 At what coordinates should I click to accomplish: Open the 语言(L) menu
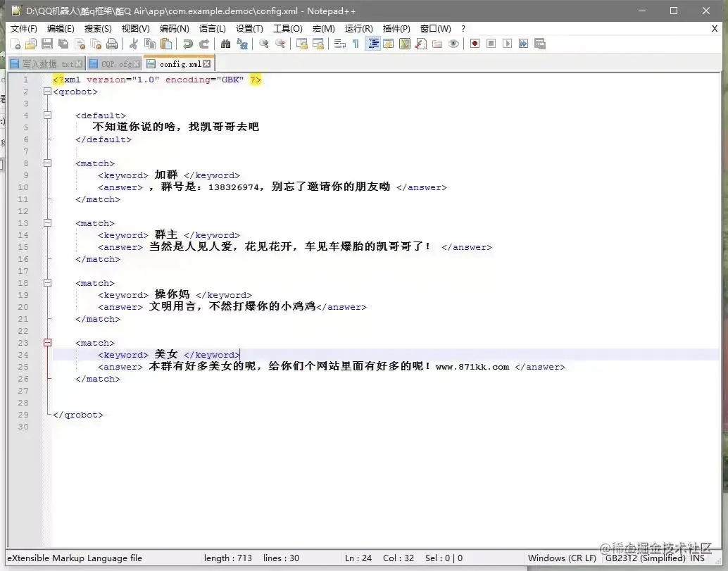pyautogui.click(x=212, y=29)
